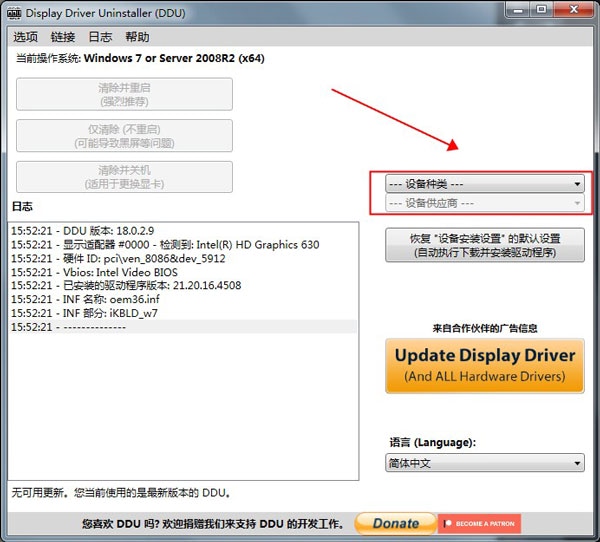Click the 仅清除 (不重启) button
This screenshot has height=542, width=600.
point(124,136)
